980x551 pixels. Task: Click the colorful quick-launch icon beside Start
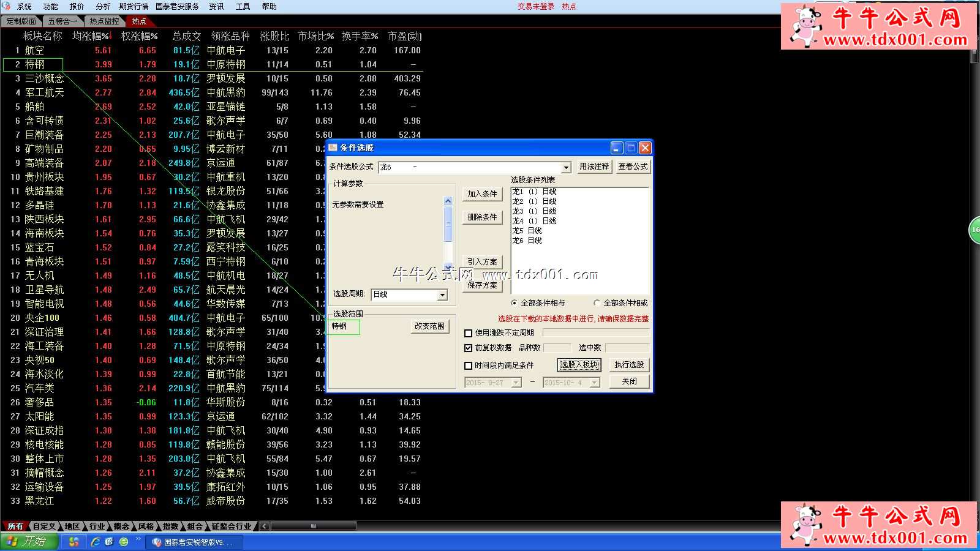[74, 542]
